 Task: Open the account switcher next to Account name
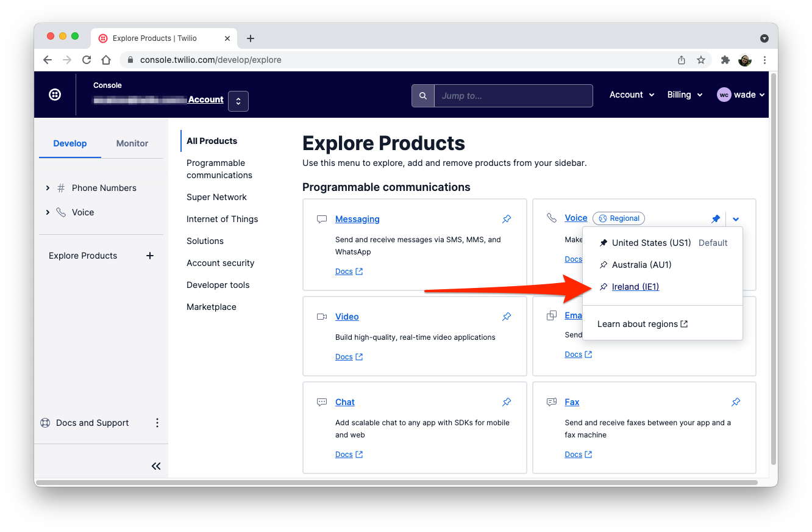(238, 101)
